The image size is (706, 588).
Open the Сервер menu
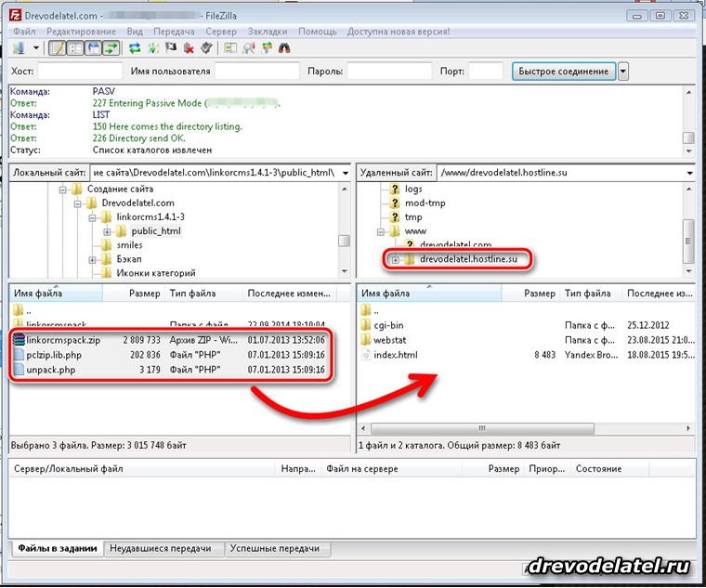(220, 32)
